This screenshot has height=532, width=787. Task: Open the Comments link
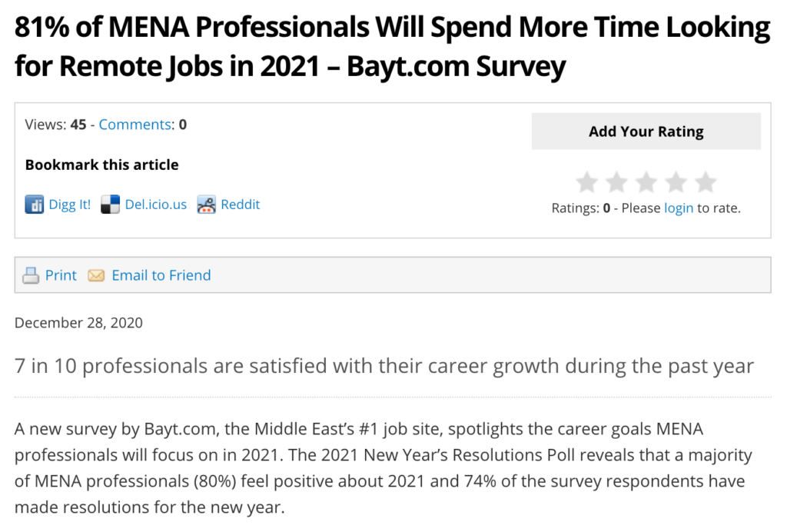pos(134,125)
